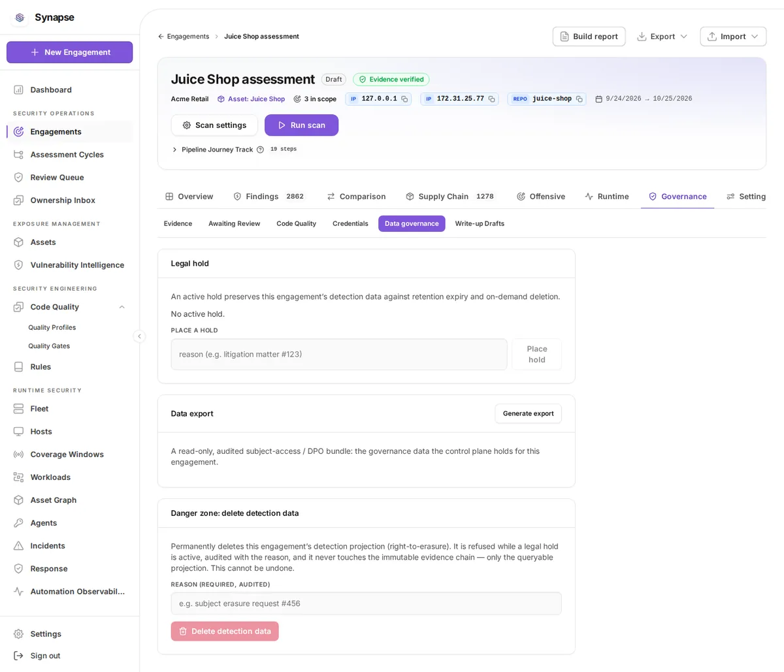Click the 3 in scope indicator
The width and height of the screenshot is (784, 672).
coord(315,99)
